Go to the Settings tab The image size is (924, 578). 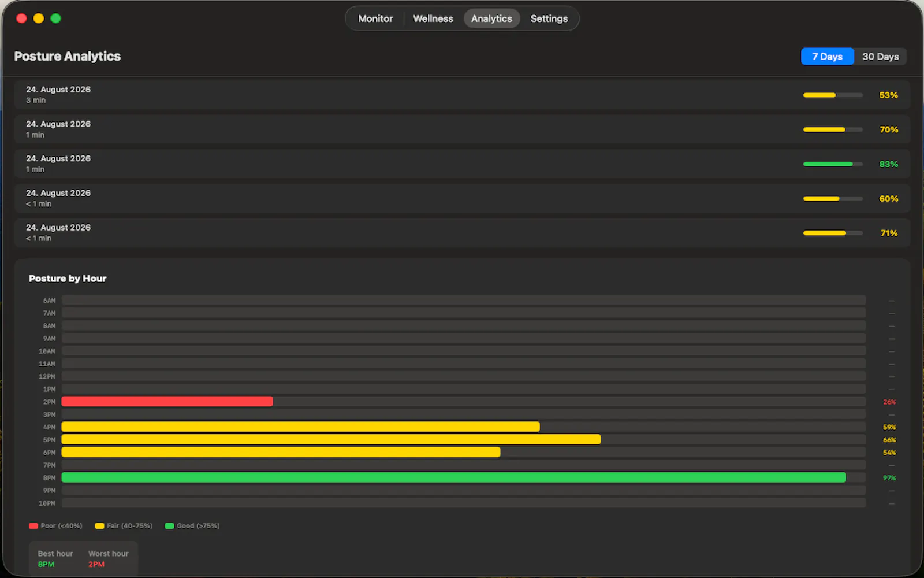pos(549,18)
